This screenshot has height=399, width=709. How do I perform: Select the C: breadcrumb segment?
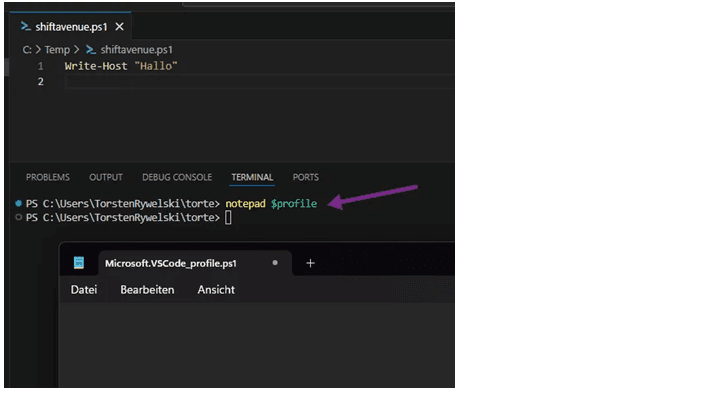click(27, 50)
